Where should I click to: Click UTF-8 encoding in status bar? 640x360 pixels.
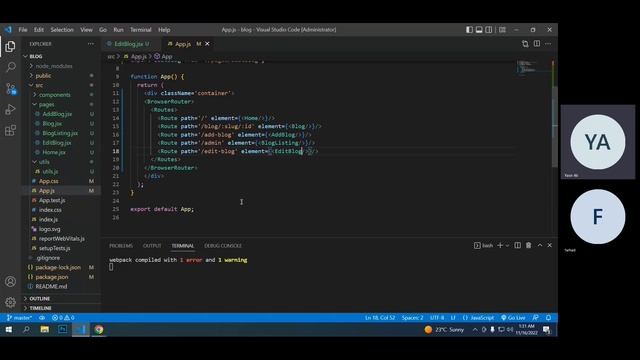[x=437, y=318]
